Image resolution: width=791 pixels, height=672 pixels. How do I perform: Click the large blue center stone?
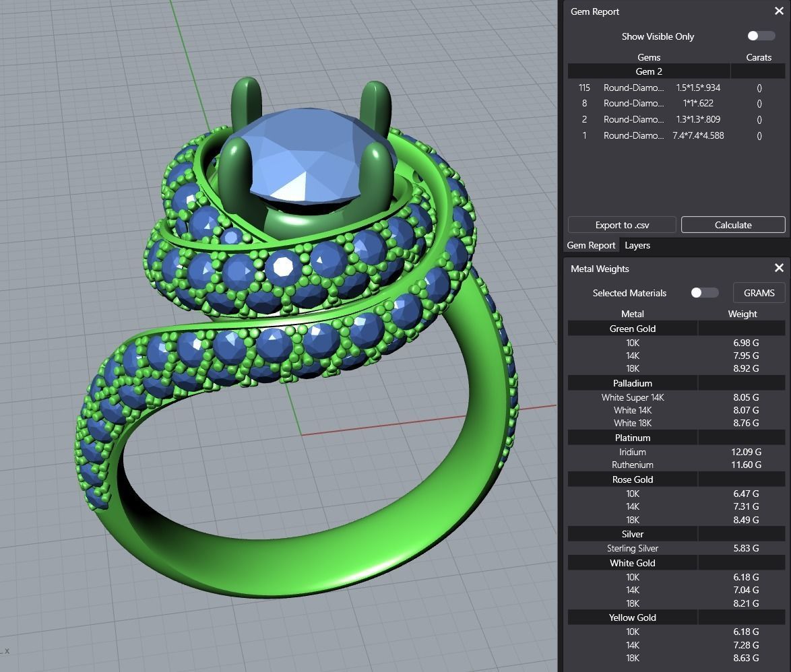click(308, 156)
